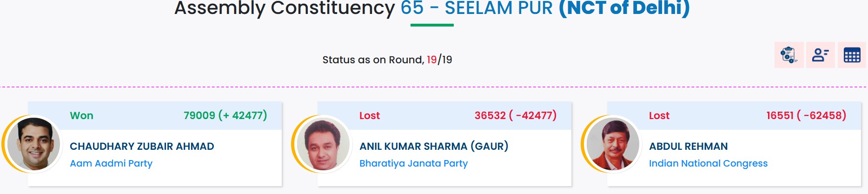
Task: Click Chaudhary Zubair Ahmad's photo
Action: pyautogui.click(x=33, y=144)
